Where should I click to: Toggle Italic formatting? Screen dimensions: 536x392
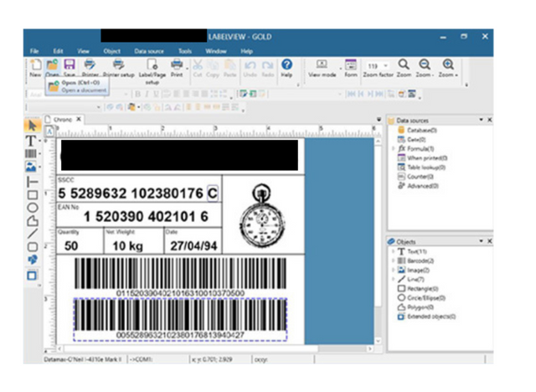[x=147, y=94]
